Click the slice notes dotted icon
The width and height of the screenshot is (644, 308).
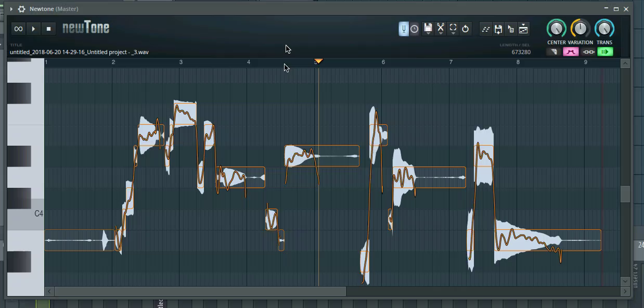pos(486,29)
